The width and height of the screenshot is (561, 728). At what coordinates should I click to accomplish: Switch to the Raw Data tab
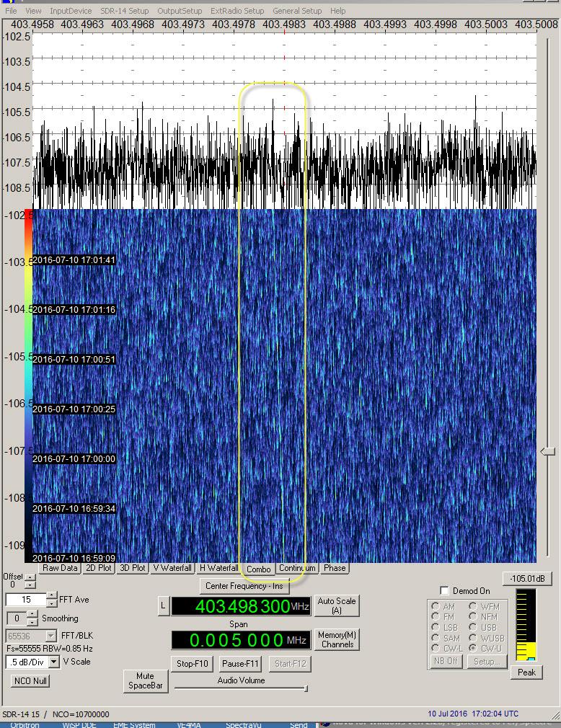pos(60,568)
